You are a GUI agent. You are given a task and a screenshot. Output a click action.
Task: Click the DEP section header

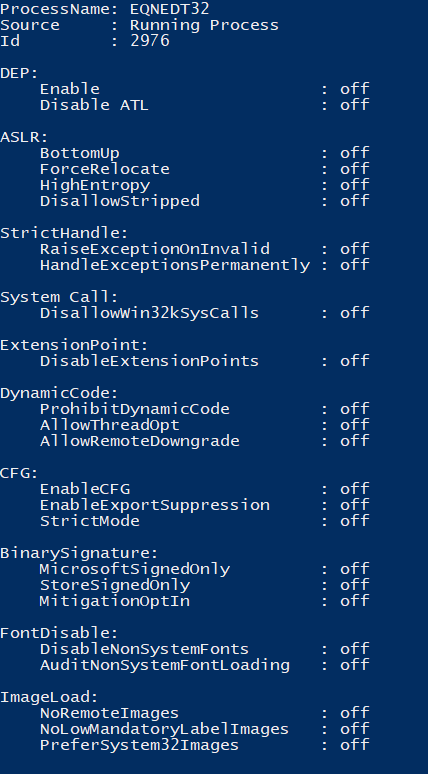[19, 73]
